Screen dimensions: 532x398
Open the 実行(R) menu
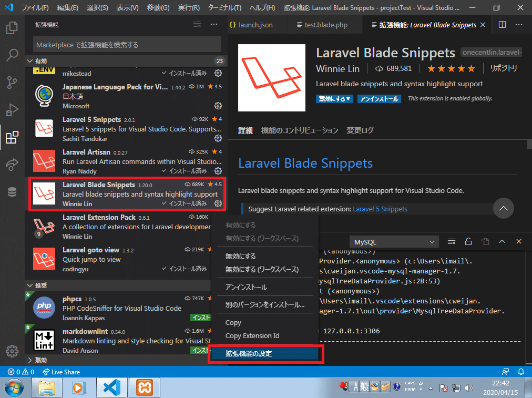point(189,7)
